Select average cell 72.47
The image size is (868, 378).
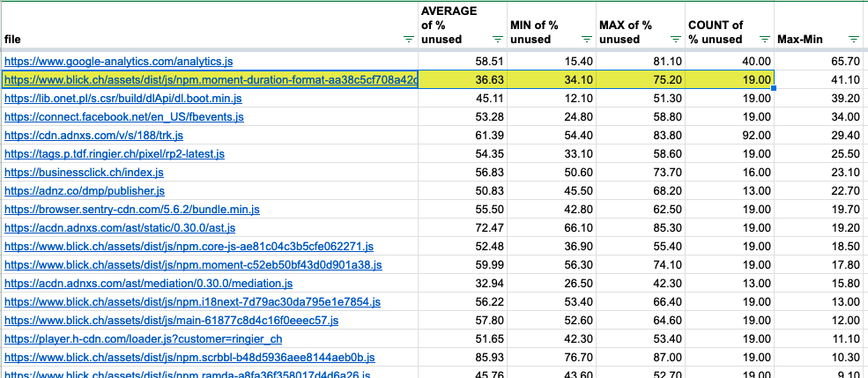tap(463, 228)
